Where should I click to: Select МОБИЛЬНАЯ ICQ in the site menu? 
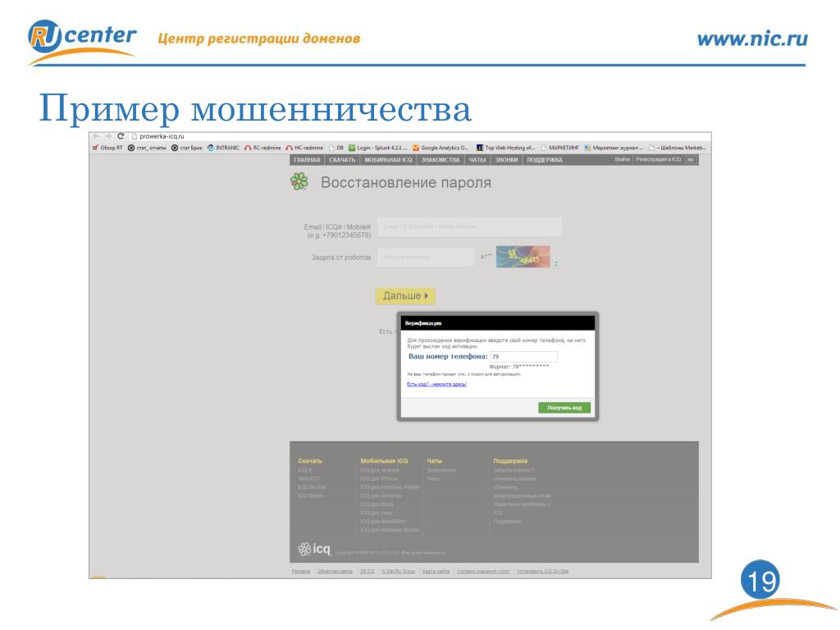click(x=388, y=160)
